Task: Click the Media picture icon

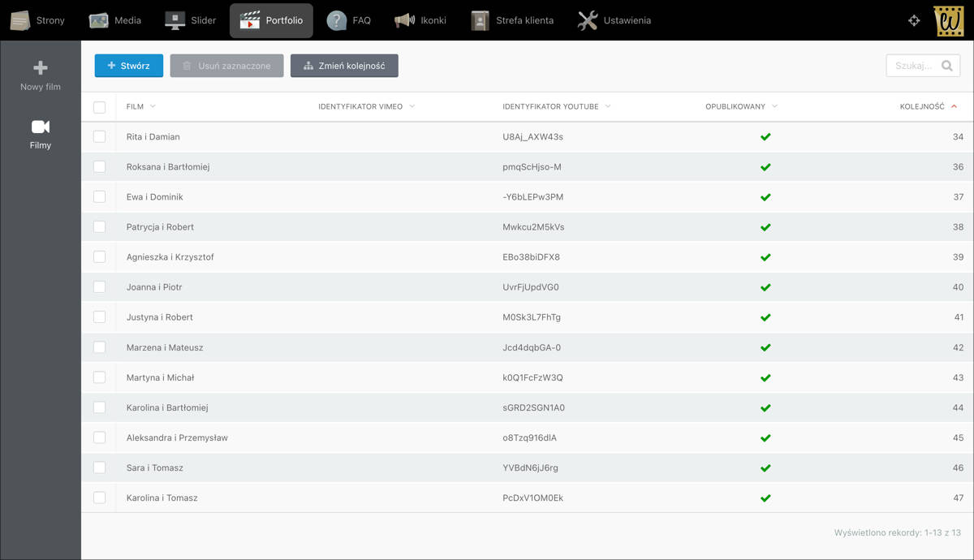Action: [99, 20]
